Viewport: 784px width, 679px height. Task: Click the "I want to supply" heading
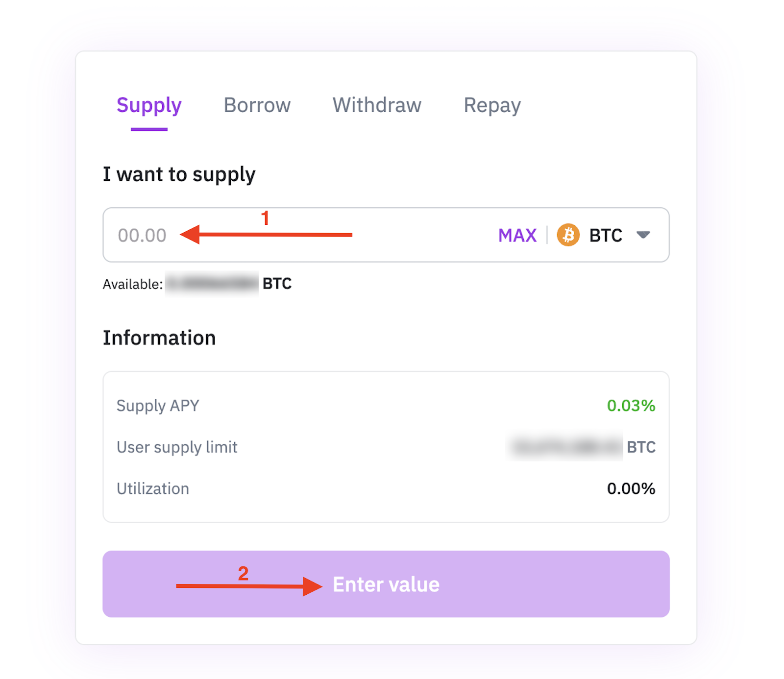(x=179, y=174)
